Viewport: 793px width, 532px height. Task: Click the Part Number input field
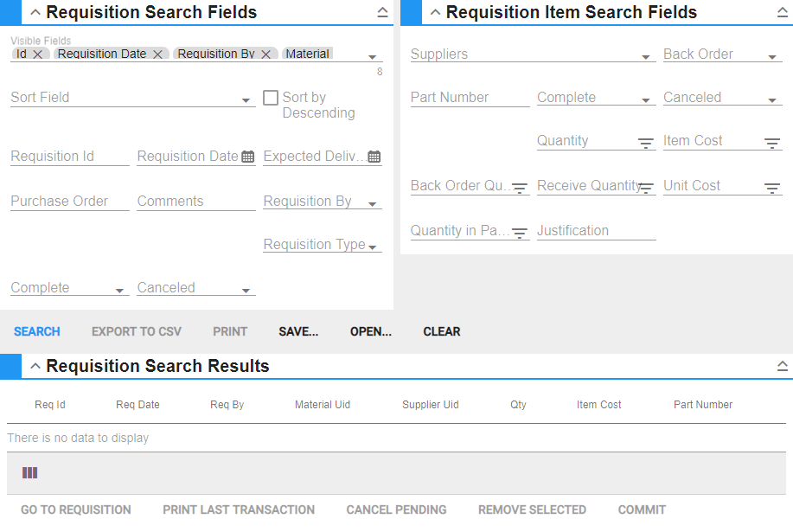[x=470, y=98]
